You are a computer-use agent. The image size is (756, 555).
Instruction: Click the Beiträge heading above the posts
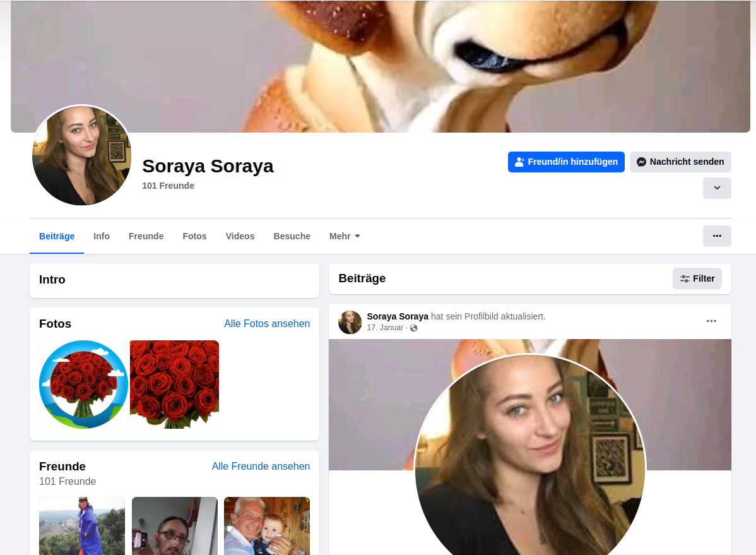point(362,278)
